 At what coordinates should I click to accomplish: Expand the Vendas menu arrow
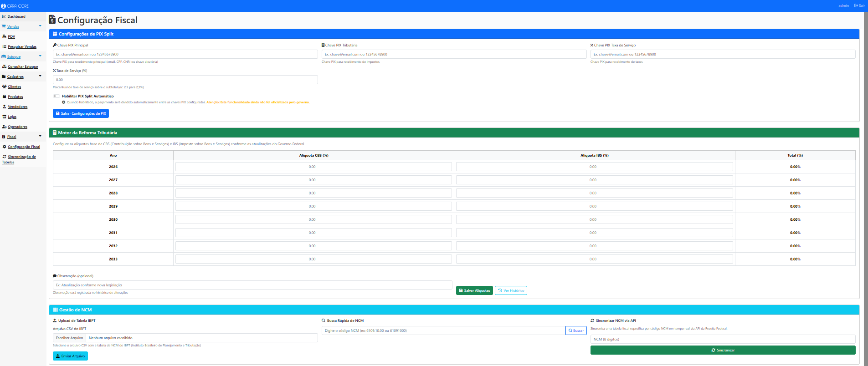point(40,26)
